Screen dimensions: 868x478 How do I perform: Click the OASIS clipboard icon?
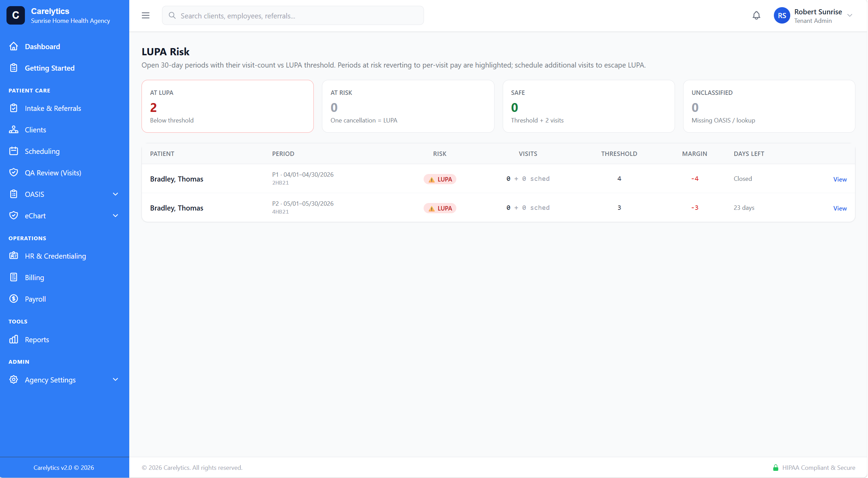(14, 194)
